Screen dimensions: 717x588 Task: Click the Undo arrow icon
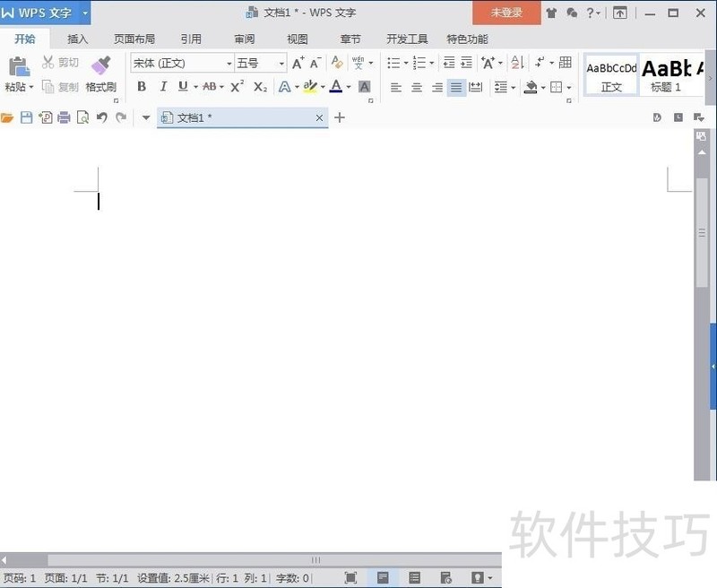(101, 117)
